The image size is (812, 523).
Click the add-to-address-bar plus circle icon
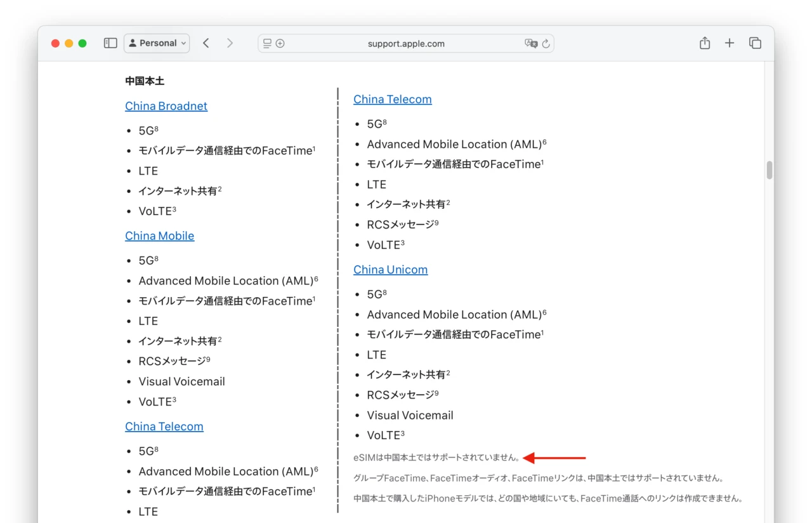280,44
